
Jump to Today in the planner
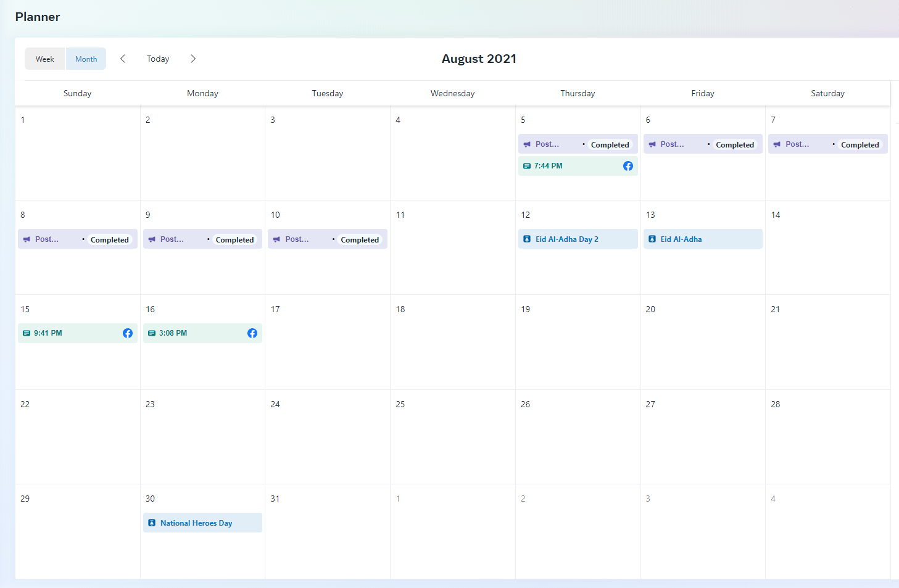tap(158, 59)
